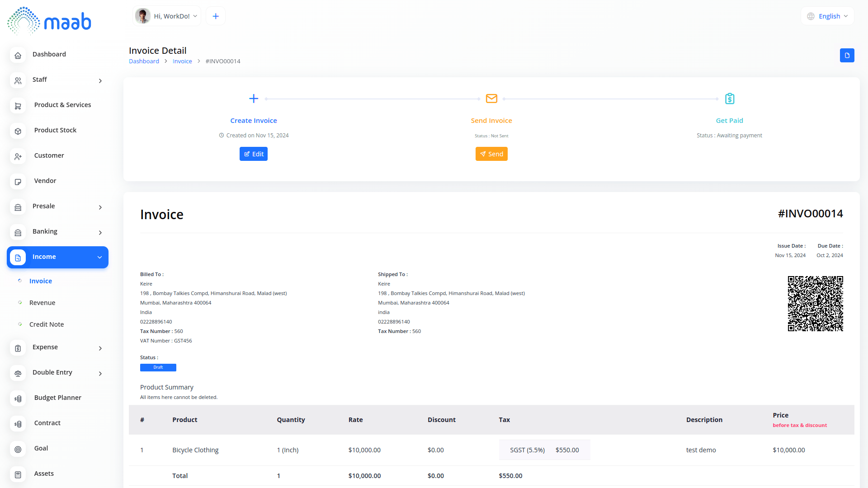This screenshot has width=868, height=488.
Task: Click the Get Paid clipboard icon
Action: click(x=729, y=99)
